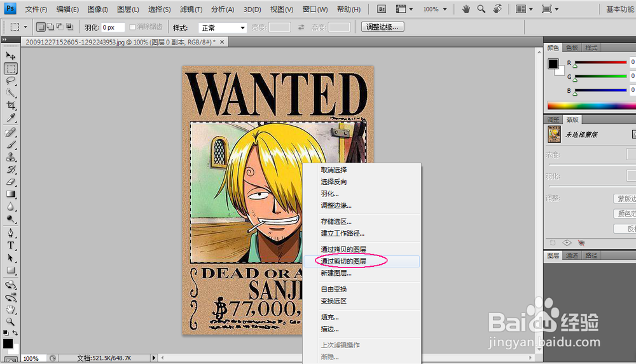
Task: Launch Bridge from the Br icon
Action: pyautogui.click(x=381, y=9)
